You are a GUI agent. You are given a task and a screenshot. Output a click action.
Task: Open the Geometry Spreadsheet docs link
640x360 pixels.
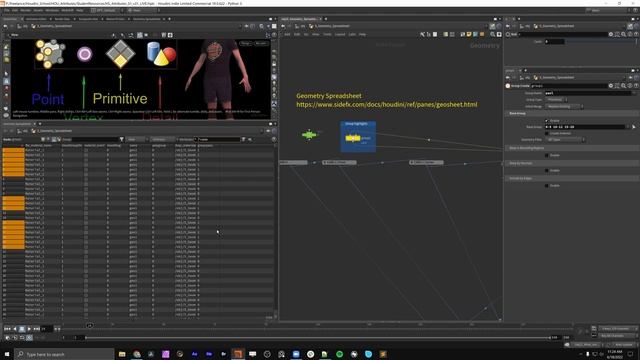click(x=387, y=104)
